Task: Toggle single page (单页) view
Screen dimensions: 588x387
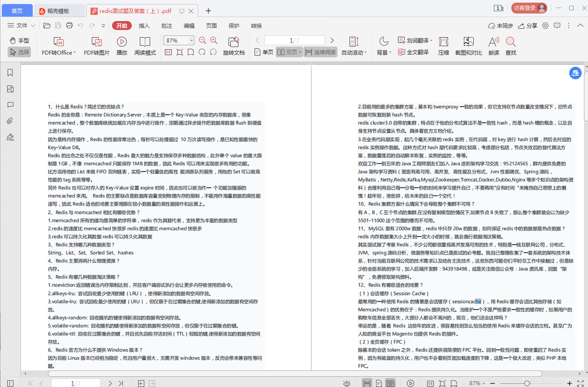Action: click(x=264, y=52)
